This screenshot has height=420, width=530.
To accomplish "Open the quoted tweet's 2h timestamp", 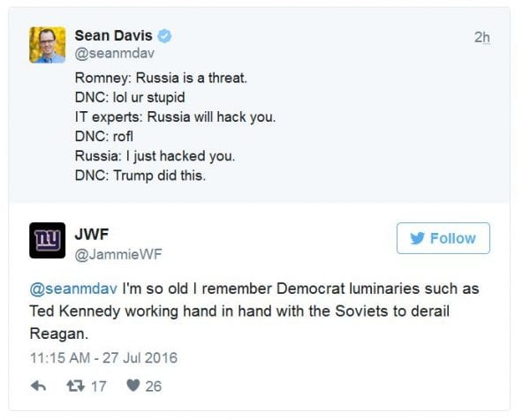I will [481, 38].
